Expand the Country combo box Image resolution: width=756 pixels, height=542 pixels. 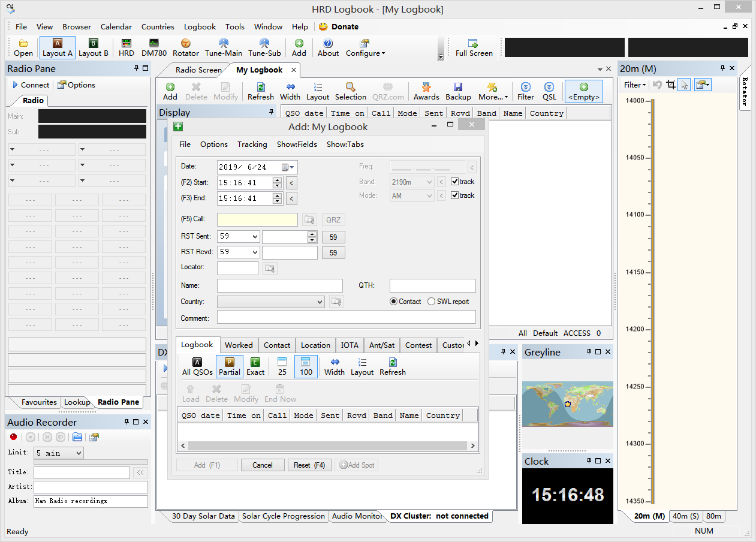(x=320, y=302)
